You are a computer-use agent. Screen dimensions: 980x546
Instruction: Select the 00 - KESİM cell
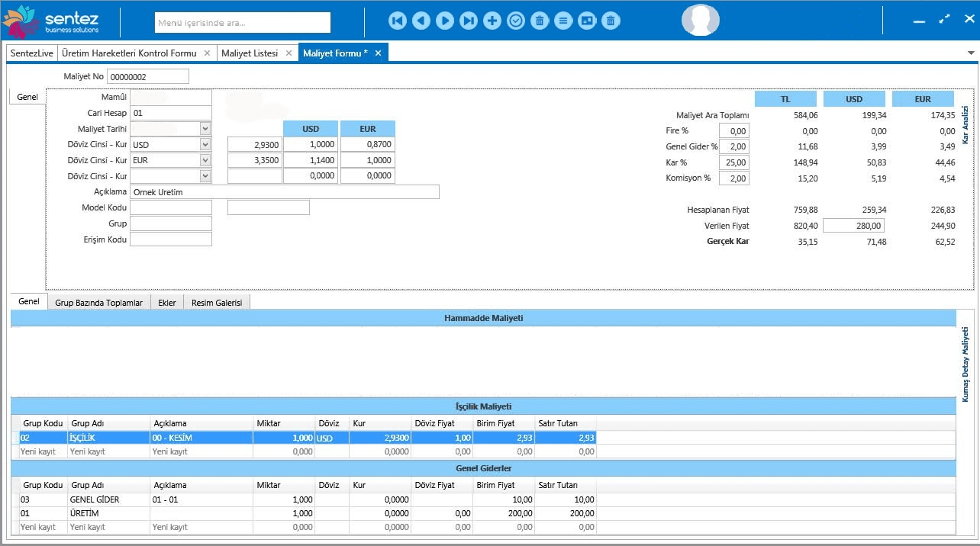click(x=201, y=438)
